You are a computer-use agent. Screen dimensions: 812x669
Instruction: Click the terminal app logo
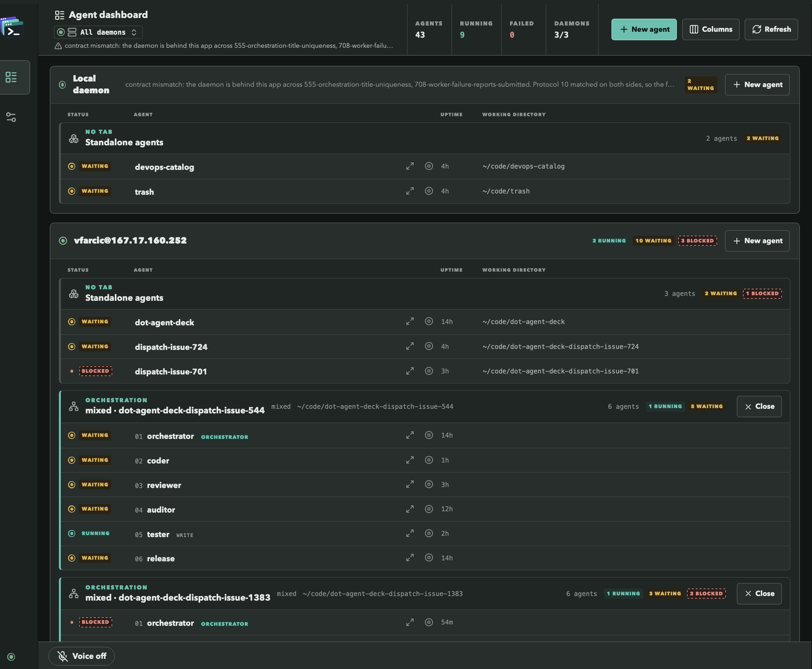(x=12, y=27)
